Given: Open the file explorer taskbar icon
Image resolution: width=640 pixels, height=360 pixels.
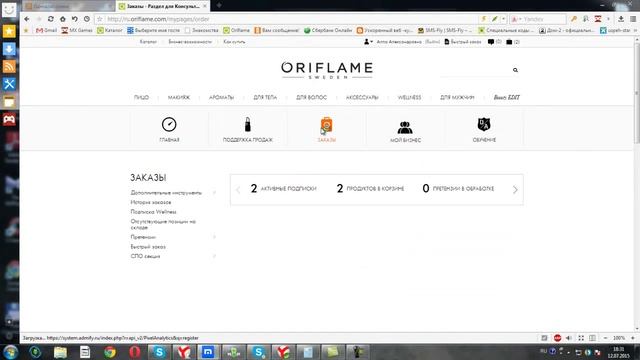Looking at the screenshot, I should point(60,352).
